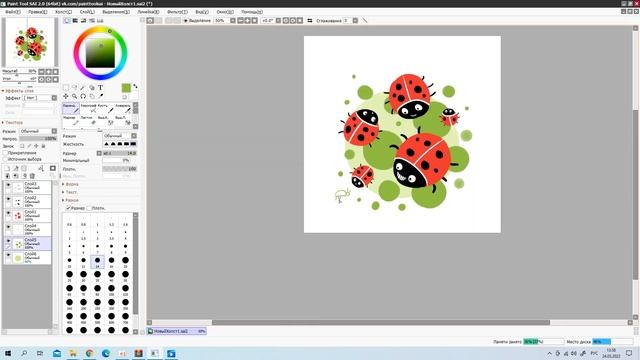Hide layer Слой1 with eye icon
640x360 pixels.
pyautogui.click(x=8, y=213)
